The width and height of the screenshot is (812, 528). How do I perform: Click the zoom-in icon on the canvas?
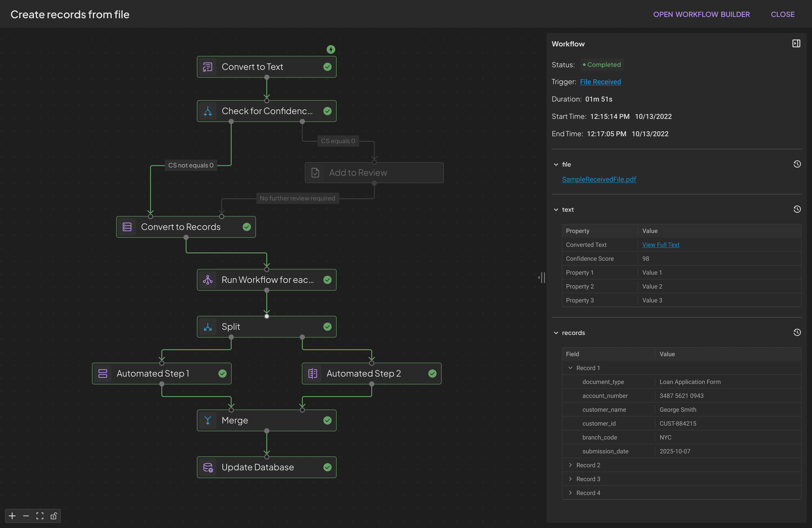coord(12,516)
